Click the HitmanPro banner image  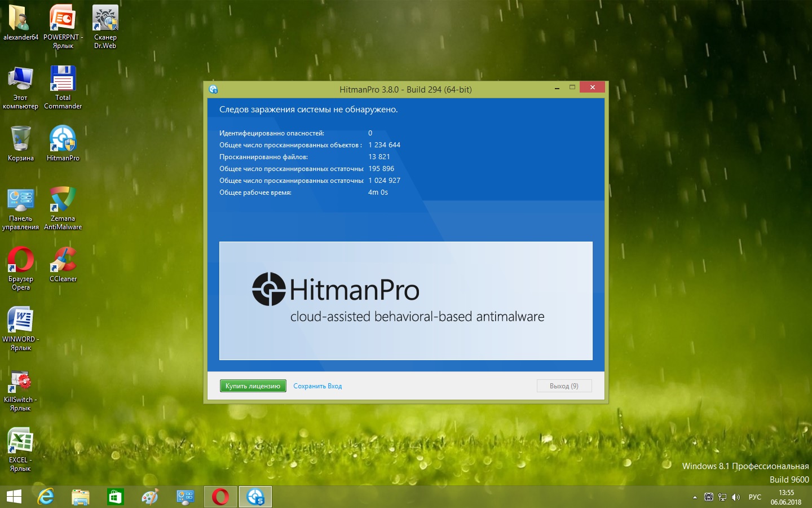[405, 300]
